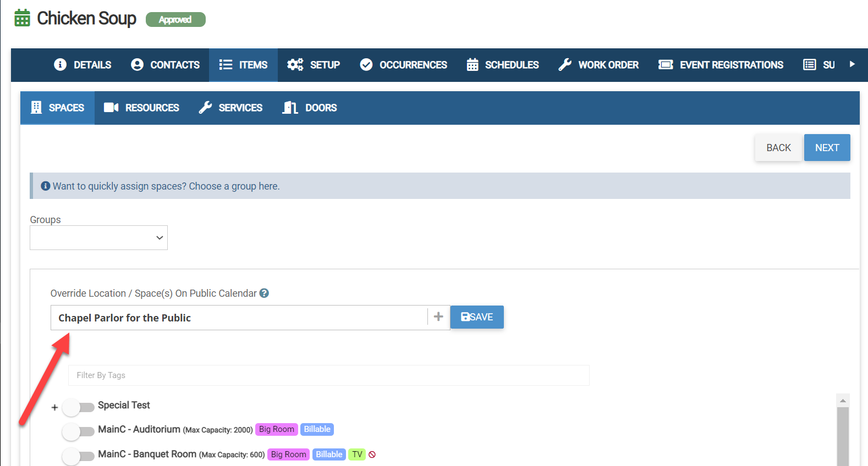Screen dimensions: 868x466
Task: Click the plus icon in override location field
Action: [438, 317]
